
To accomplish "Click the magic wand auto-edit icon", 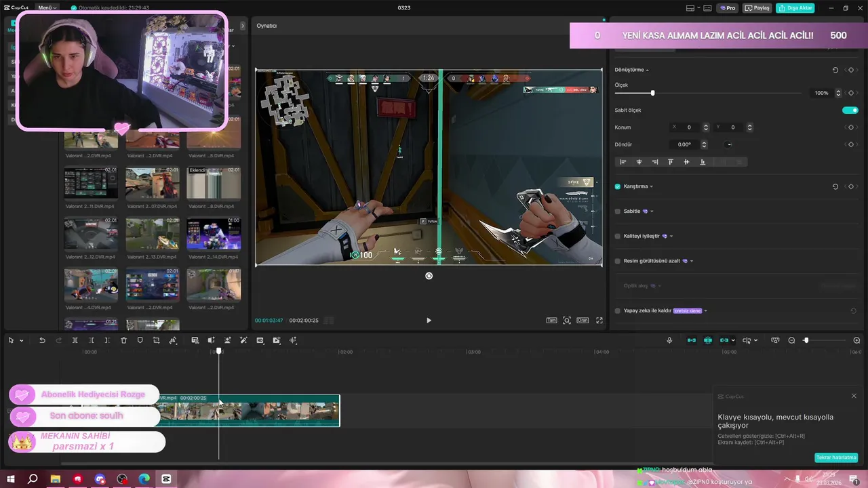I will click(243, 340).
